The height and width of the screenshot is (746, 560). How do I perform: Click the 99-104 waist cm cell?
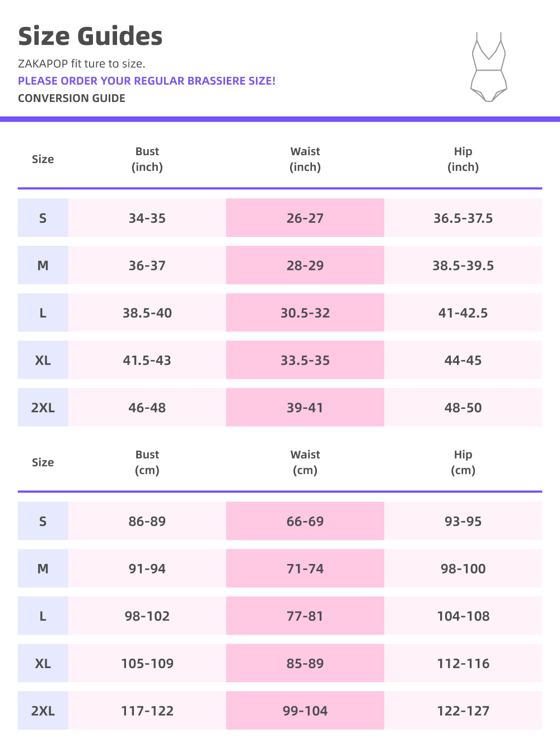tap(305, 711)
